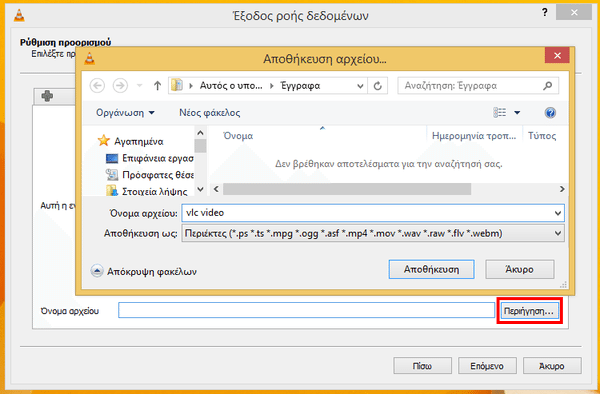Screen dimensions: 600x394
Task: Sort by the Όνομα column header
Action: pyautogui.click(x=238, y=136)
